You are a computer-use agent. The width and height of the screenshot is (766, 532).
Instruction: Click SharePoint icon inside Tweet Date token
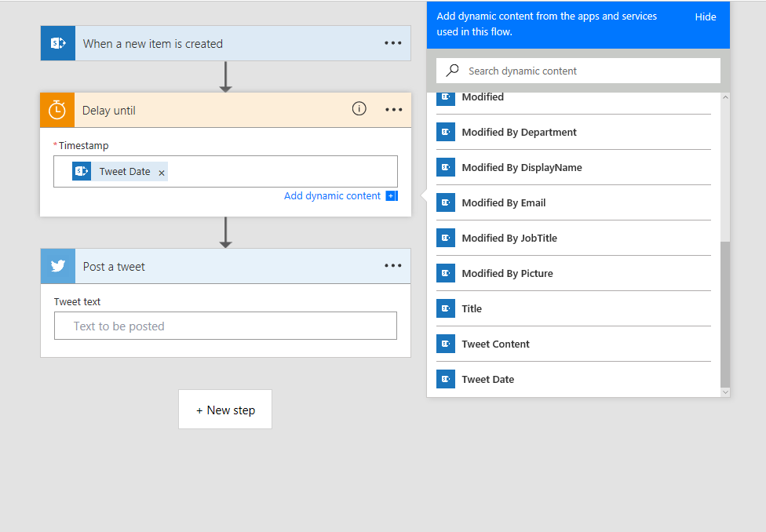pos(82,171)
